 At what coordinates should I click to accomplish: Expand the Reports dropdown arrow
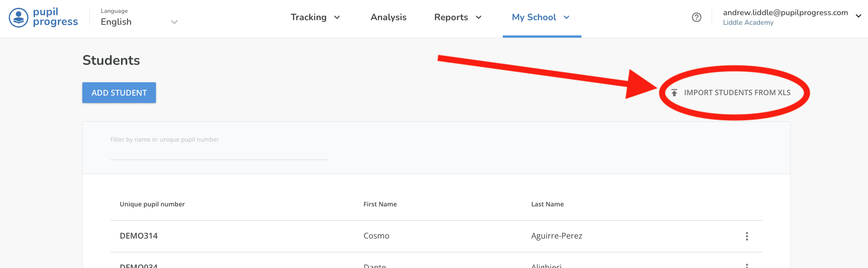pos(478,17)
